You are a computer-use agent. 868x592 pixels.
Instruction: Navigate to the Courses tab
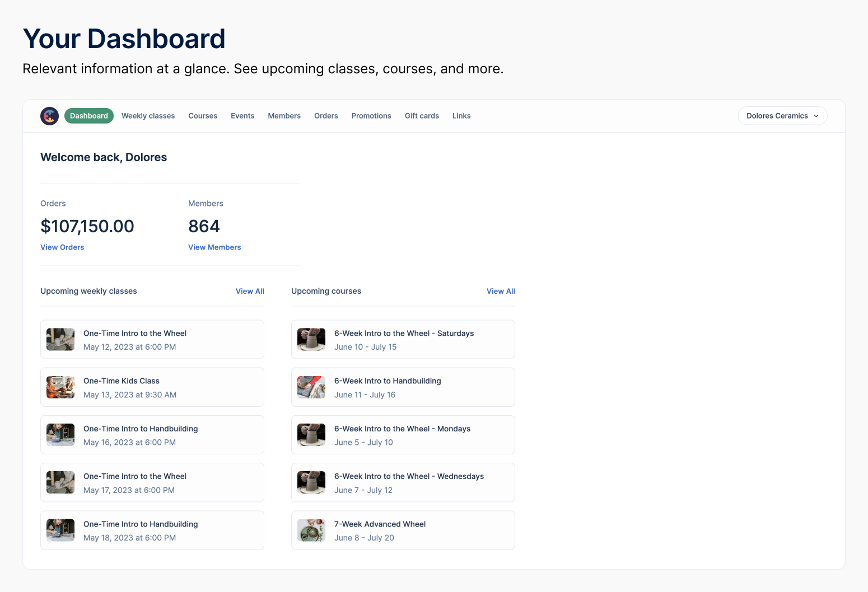[202, 116]
